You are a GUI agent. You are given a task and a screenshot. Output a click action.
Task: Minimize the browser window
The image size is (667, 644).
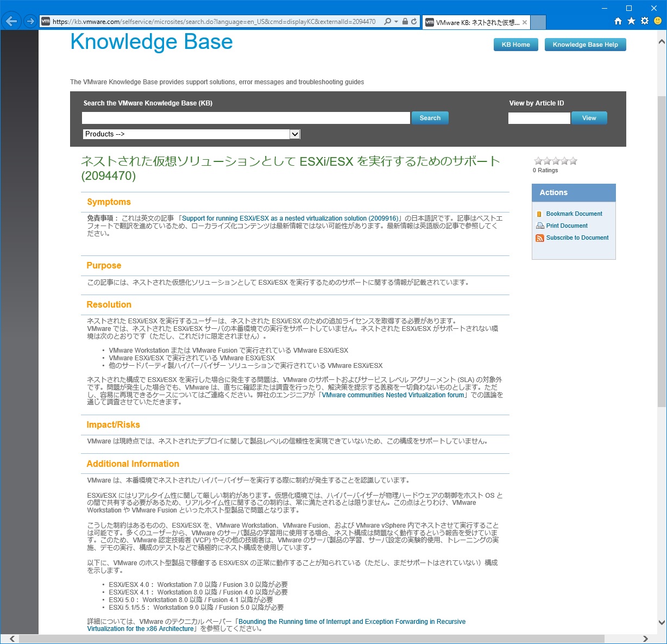pos(605,8)
